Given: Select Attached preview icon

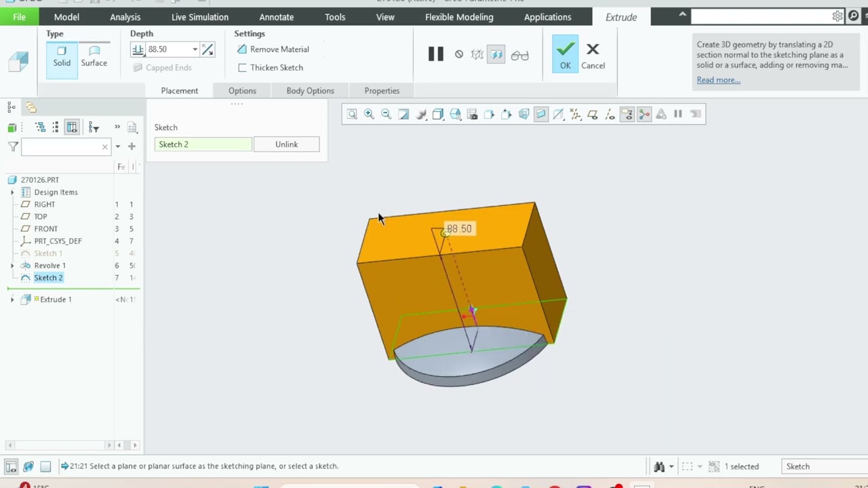Looking at the screenshot, I should coord(496,55).
